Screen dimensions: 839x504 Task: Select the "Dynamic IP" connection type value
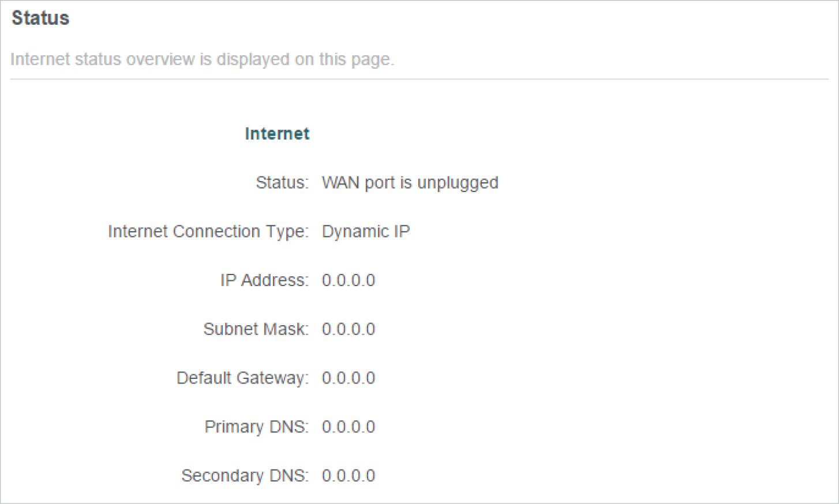(x=366, y=232)
